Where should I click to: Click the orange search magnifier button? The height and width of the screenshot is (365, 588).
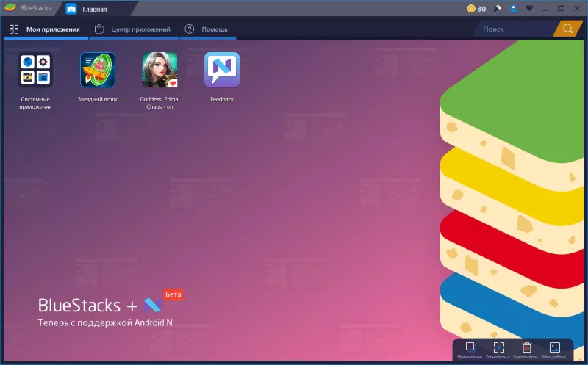[x=567, y=29]
